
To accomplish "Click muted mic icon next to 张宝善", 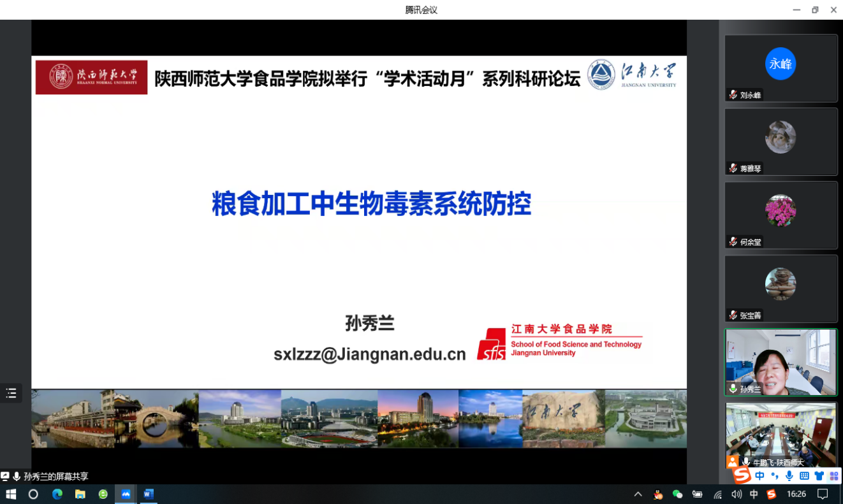I will click(733, 315).
